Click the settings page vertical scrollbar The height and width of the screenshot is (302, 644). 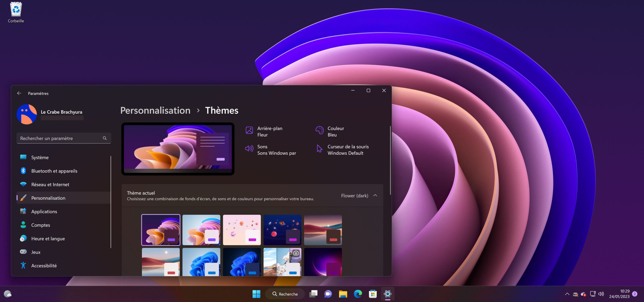pos(390,160)
